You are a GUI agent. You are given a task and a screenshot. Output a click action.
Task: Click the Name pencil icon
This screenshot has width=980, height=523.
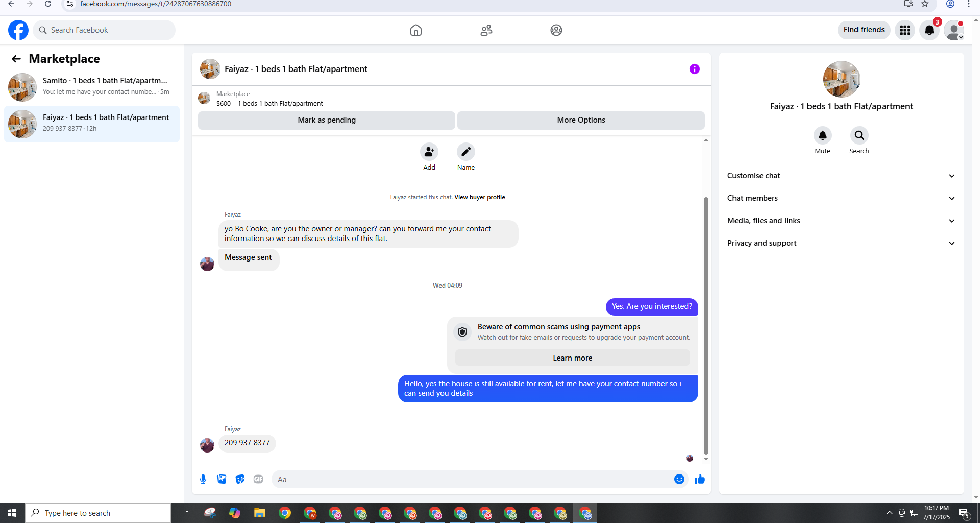click(466, 152)
